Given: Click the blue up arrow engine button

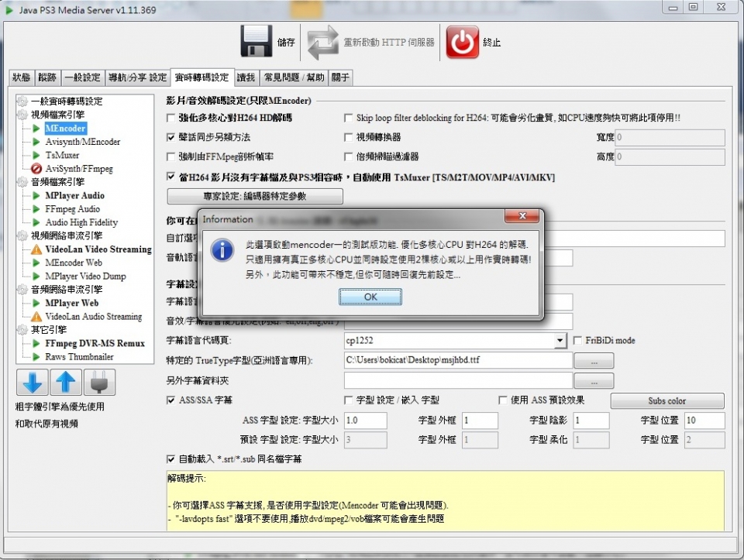Looking at the screenshot, I should [67, 382].
